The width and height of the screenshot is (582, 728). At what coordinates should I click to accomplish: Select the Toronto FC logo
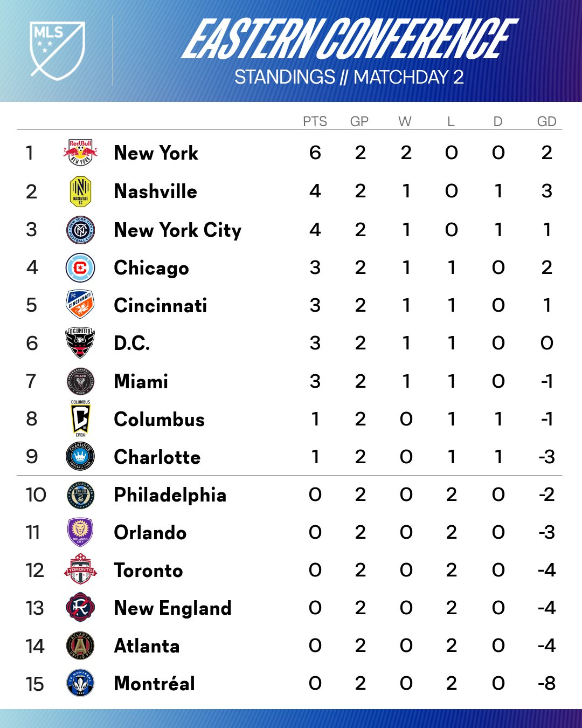click(x=80, y=569)
